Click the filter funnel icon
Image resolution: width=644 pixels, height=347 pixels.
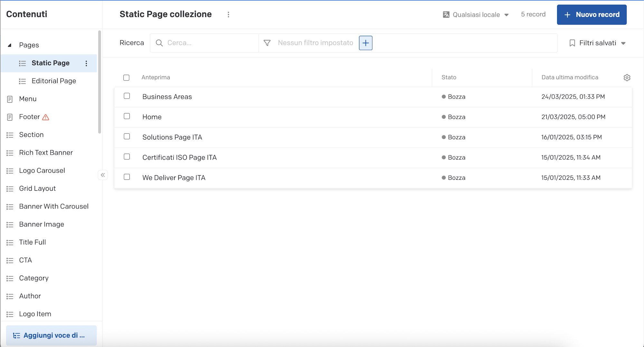pyautogui.click(x=267, y=43)
